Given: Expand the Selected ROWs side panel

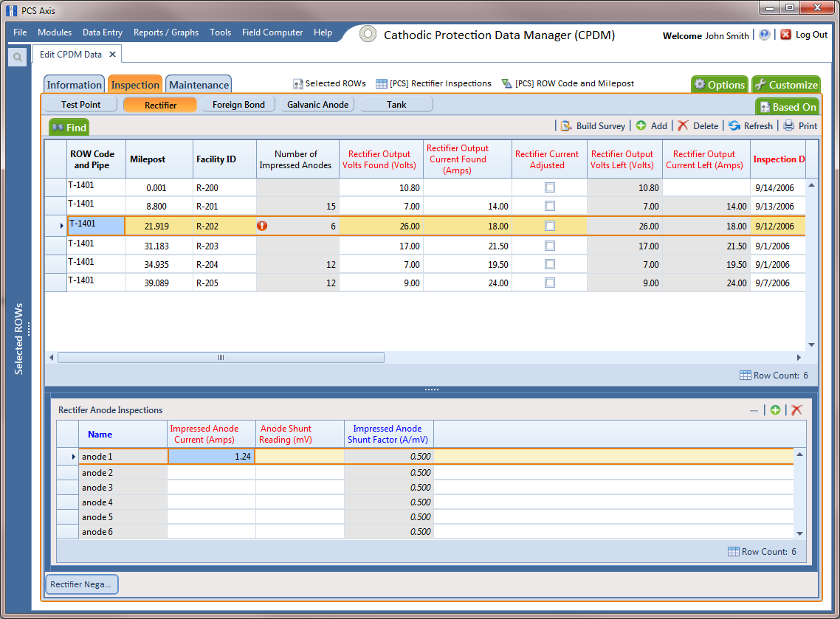Looking at the screenshot, I should [18, 339].
